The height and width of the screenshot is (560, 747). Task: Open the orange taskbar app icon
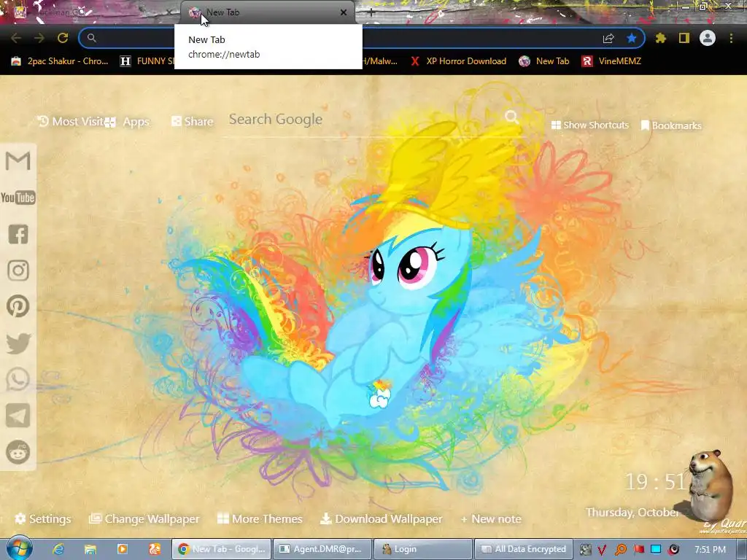(x=155, y=549)
